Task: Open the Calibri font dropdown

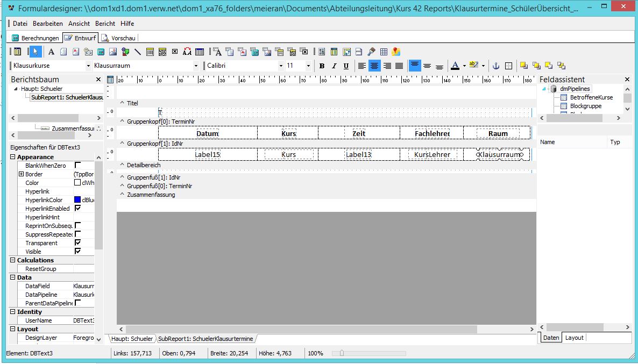Action: click(x=281, y=66)
